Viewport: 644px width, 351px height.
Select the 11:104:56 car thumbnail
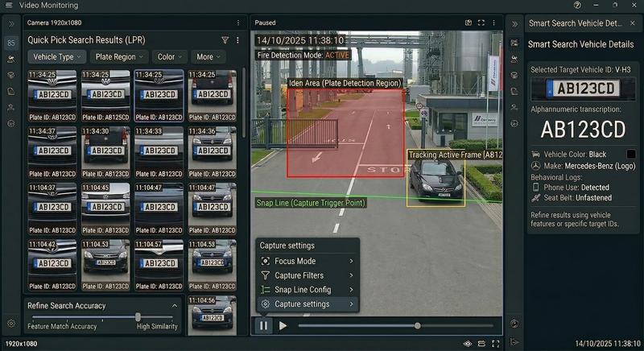click(212, 315)
